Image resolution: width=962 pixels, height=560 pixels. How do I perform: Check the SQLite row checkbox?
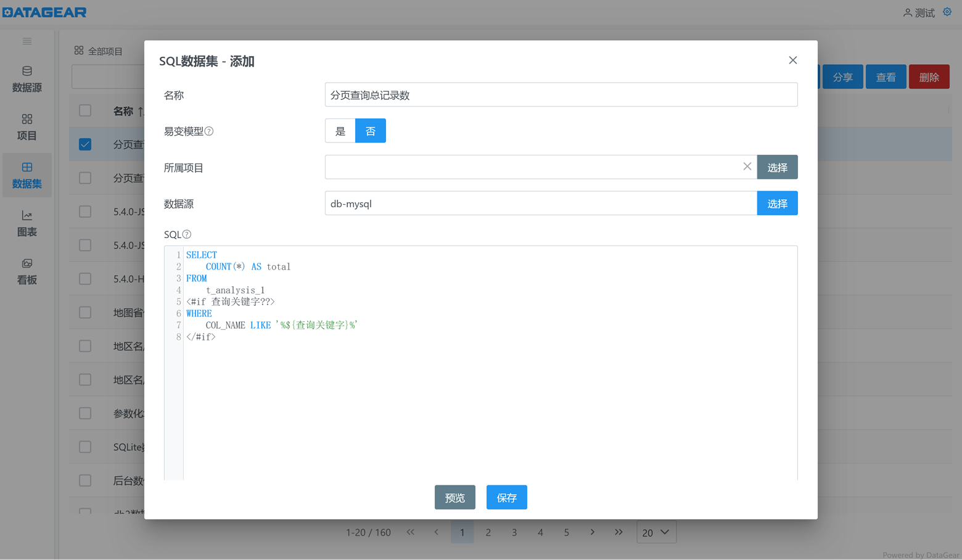click(x=85, y=447)
